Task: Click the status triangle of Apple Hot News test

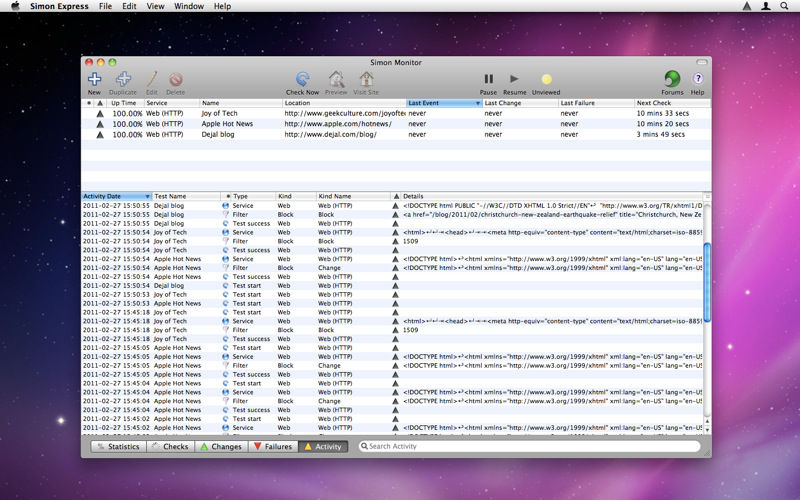Action: click(x=100, y=124)
